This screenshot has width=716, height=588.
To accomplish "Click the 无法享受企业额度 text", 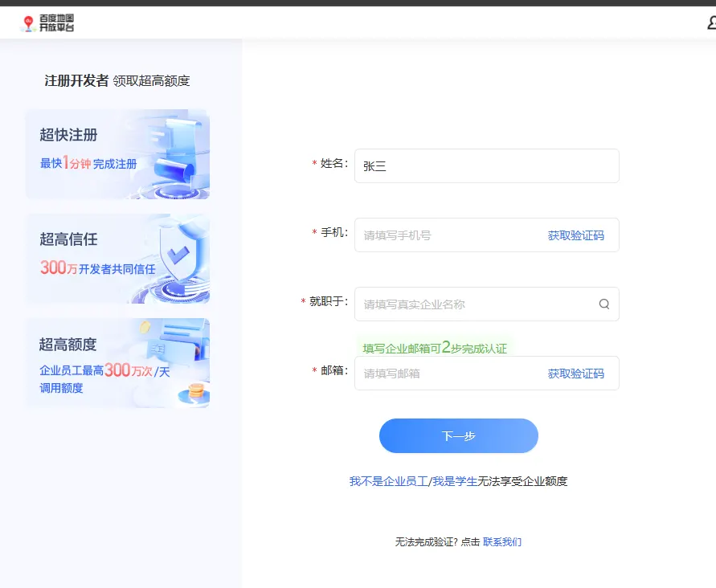I will [522, 481].
